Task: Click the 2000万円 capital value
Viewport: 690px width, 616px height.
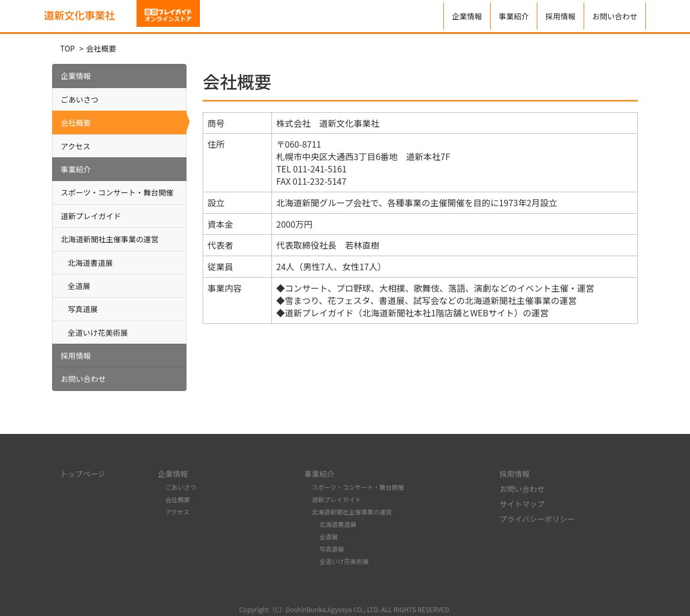Action: pyautogui.click(x=294, y=224)
